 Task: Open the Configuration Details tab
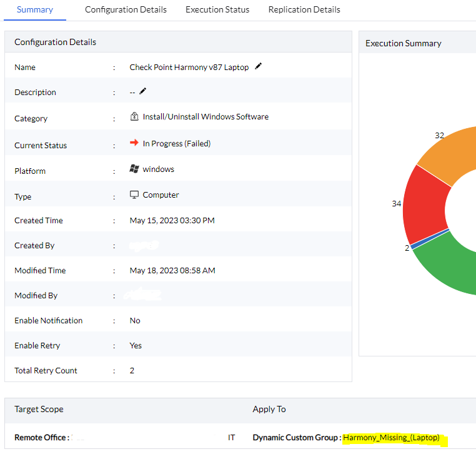click(126, 10)
